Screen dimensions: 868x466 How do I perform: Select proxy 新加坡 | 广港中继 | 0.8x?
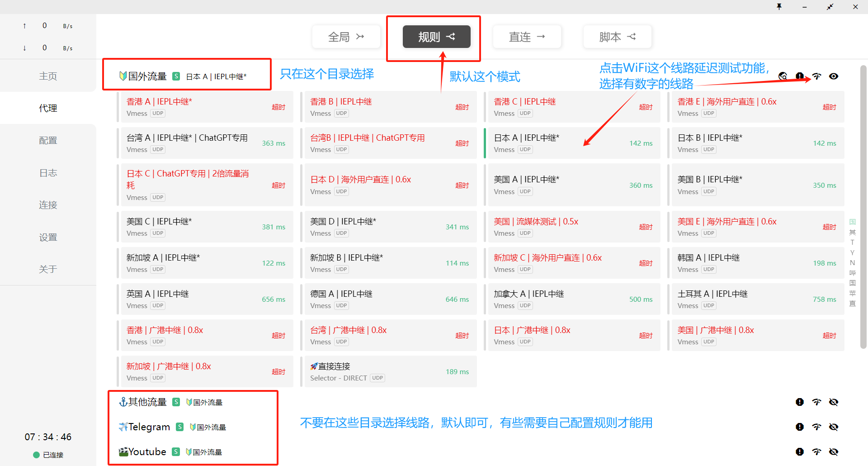point(206,371)
